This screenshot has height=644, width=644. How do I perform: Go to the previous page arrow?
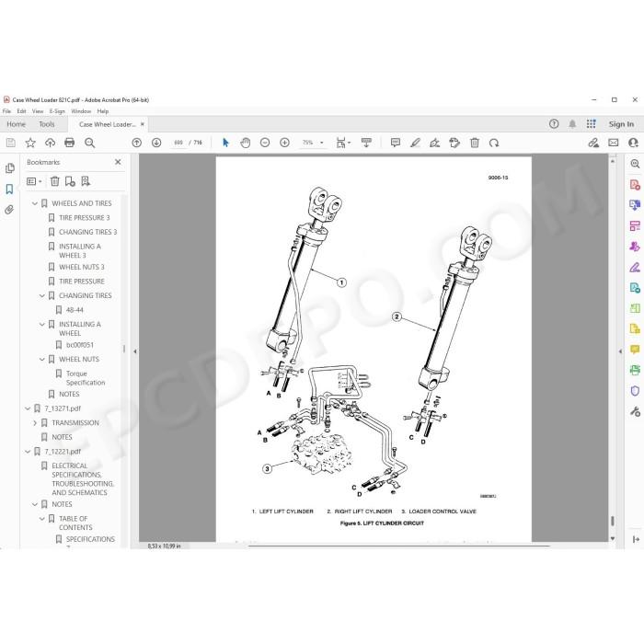coord(137,143)
